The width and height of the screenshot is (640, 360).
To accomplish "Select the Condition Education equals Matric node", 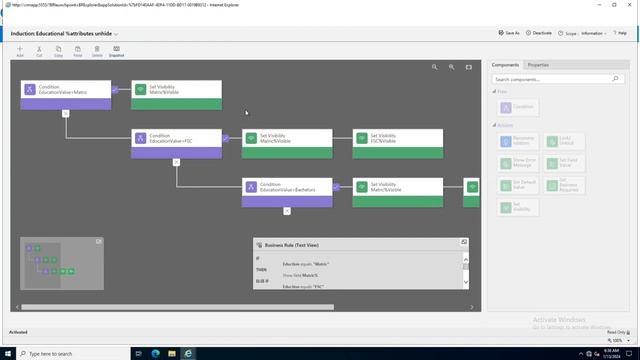I will 66,95.
